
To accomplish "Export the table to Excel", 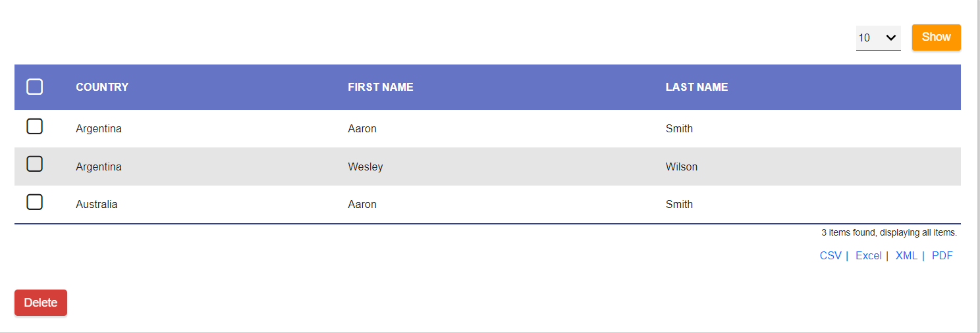I will tap(868, 256).
